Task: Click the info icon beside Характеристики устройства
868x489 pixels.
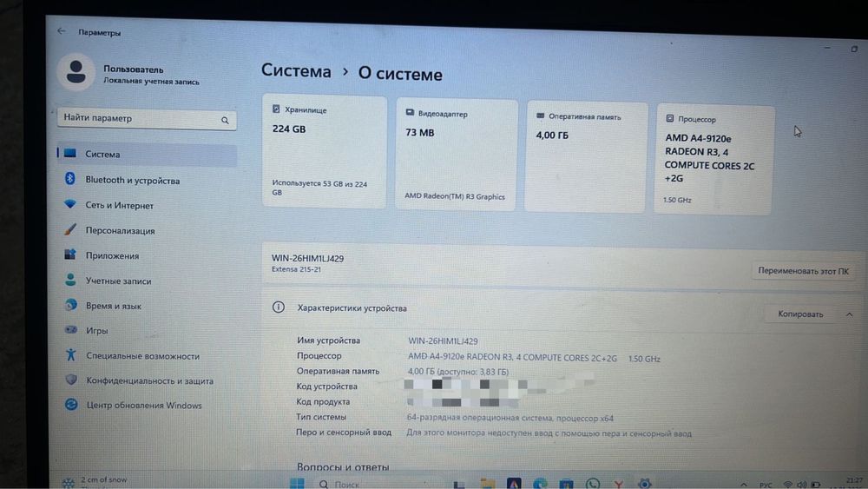Action: point(279,307)
